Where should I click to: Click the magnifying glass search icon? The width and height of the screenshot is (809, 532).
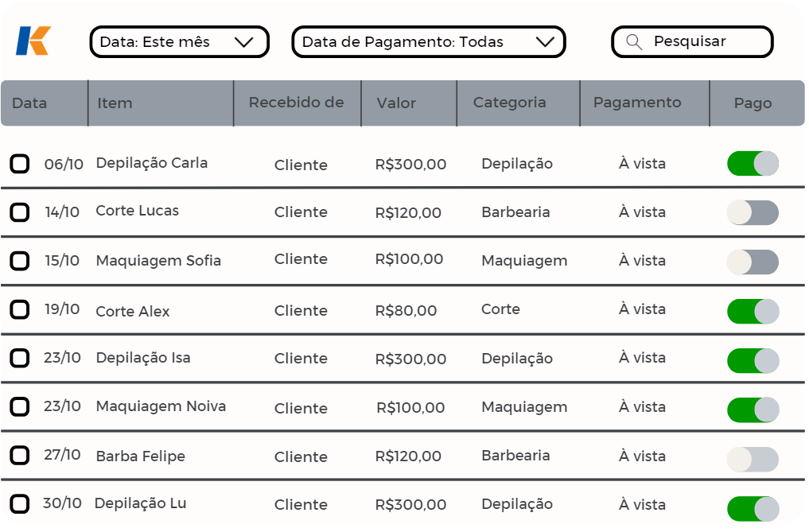634,42
